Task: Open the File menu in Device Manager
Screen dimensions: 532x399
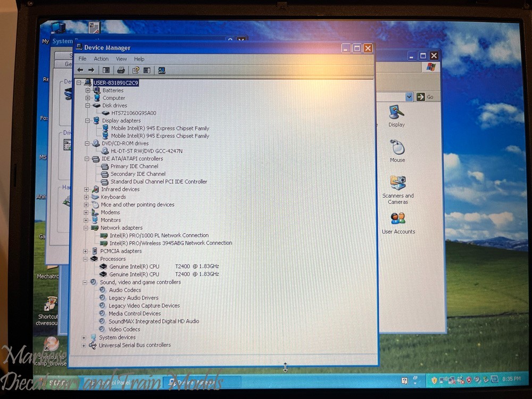Action: [x=82, y=59]
